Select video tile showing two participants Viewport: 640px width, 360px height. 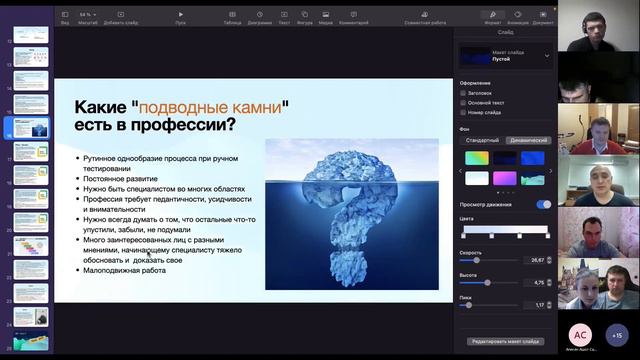click(x=598, y=284)
